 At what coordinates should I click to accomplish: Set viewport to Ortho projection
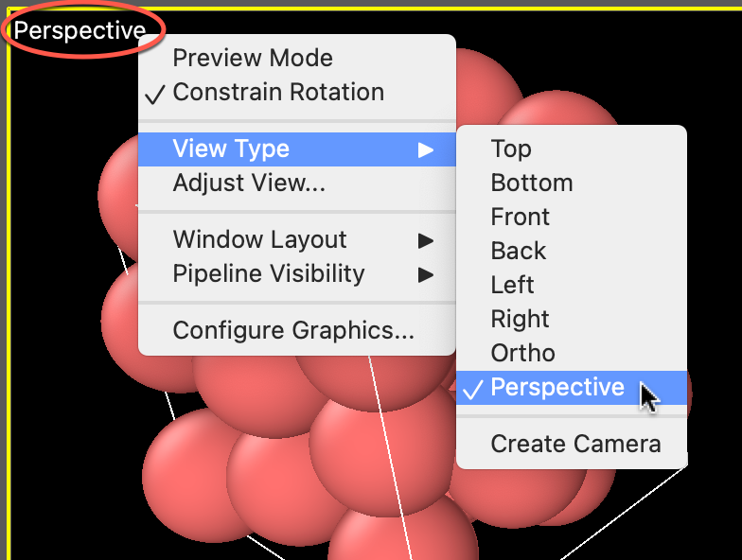pos(523,353)
